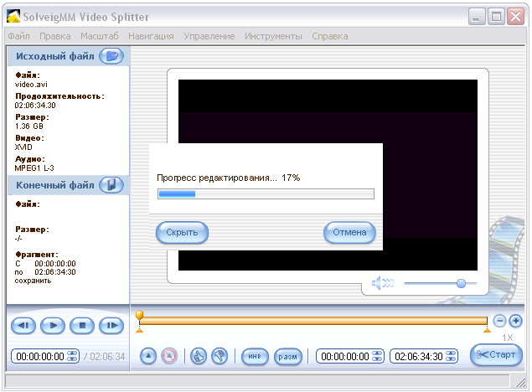Step back one frame
The height and width of the screenshot is (392, 532).
point(23,326)
